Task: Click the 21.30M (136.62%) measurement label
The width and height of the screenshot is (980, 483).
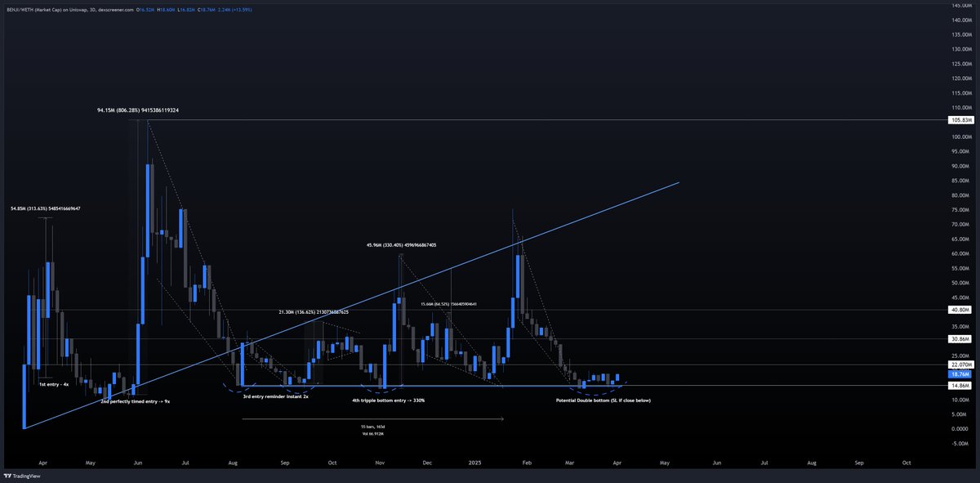Action: click(x=314, y=311)
